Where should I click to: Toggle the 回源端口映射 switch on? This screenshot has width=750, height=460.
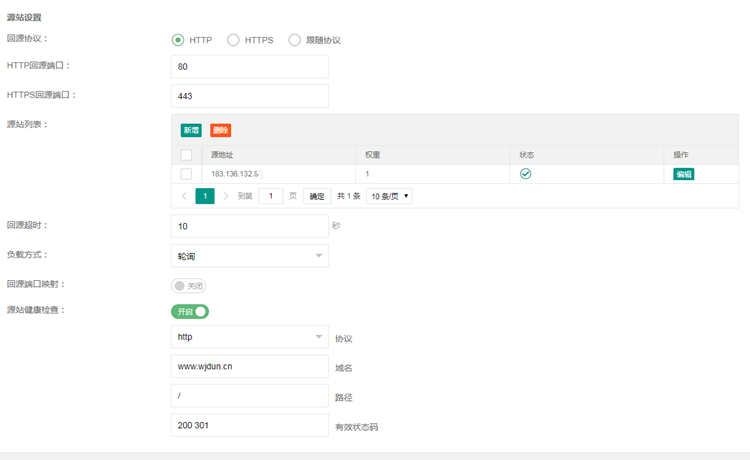188,286
